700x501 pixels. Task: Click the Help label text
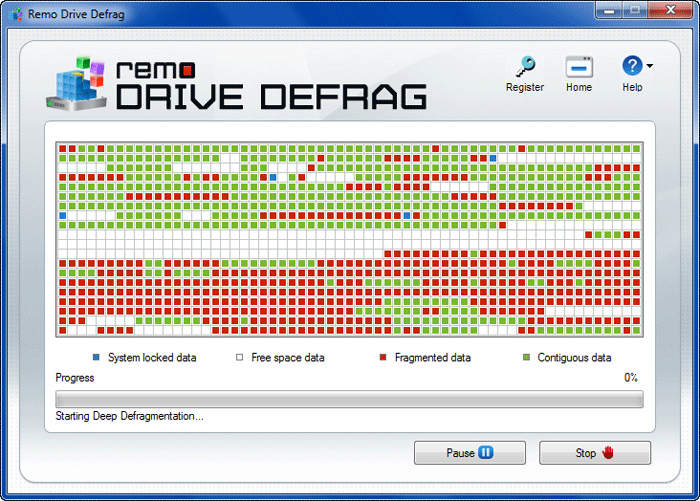632,87
